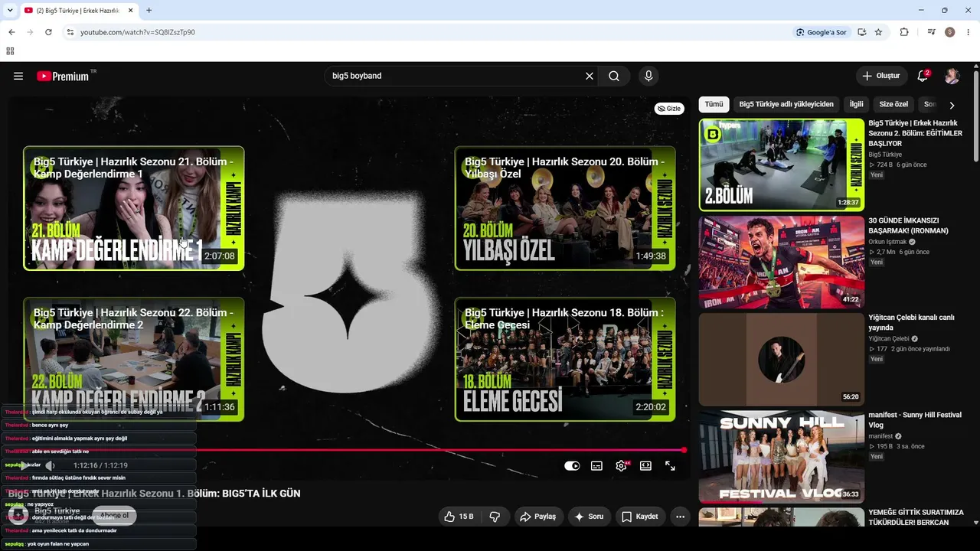Screen dimensions: 980x551
Task: Clear the search box with the X
Action: click(590, 76)
